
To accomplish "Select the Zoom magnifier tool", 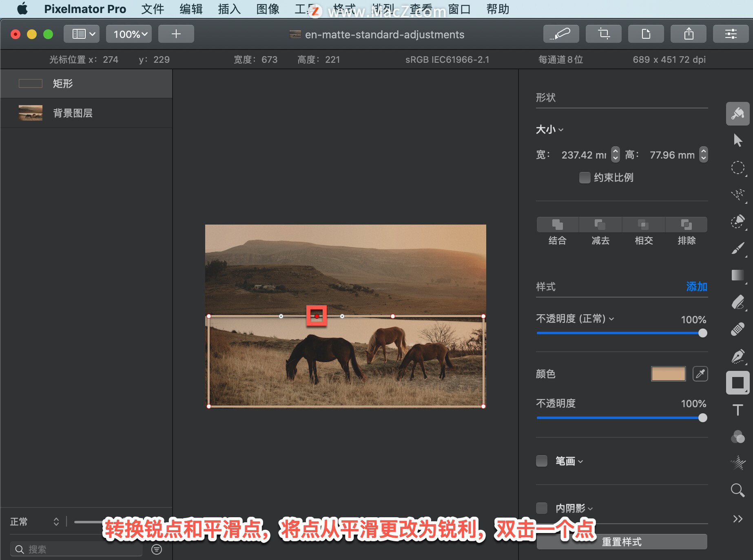I will point(737,490).
